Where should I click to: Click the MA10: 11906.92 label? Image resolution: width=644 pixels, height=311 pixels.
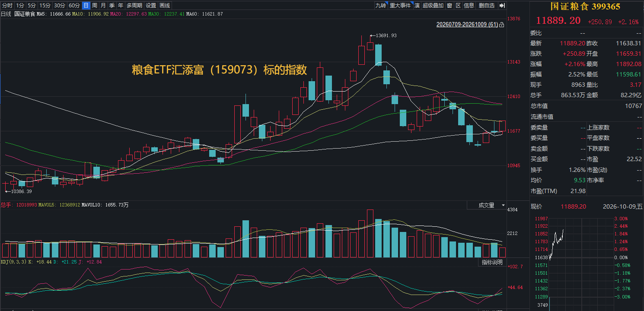point(89,14)
